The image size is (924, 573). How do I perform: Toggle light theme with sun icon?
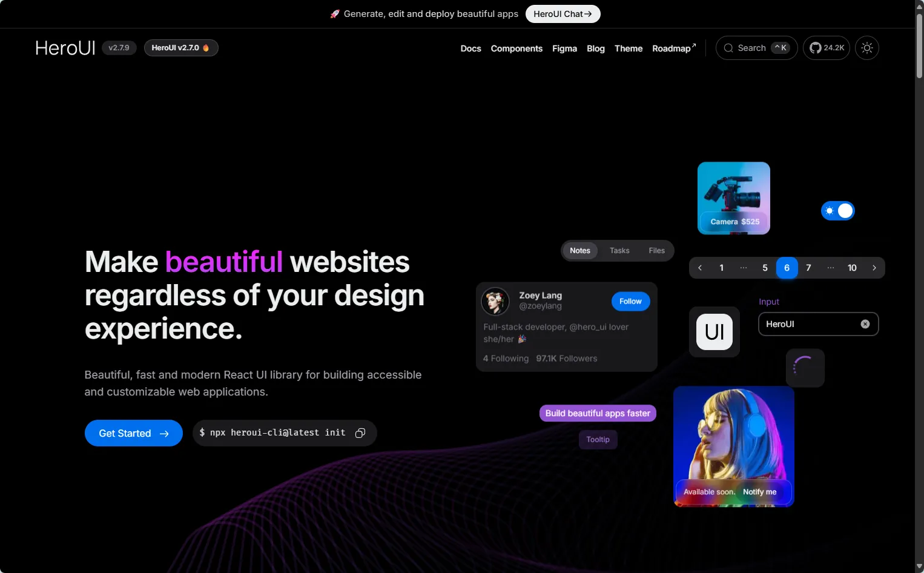[x=867, y=48]
